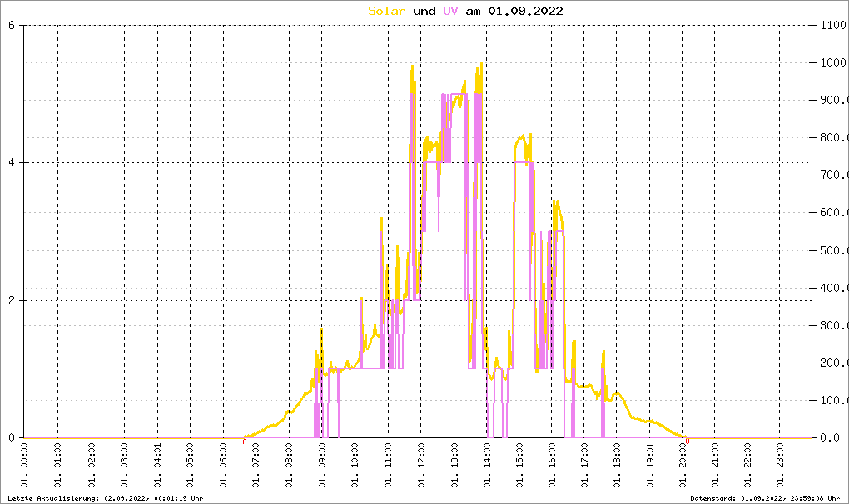Click the time axis label '01. 02:00'
Image resolution: width=849 pixels, height=504 pixels.
tap(91, 465)
